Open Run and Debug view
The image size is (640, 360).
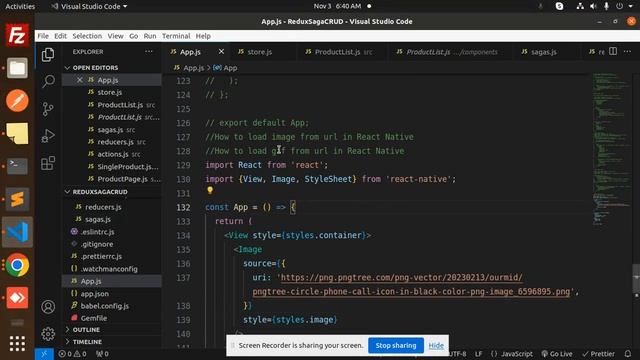48,136
